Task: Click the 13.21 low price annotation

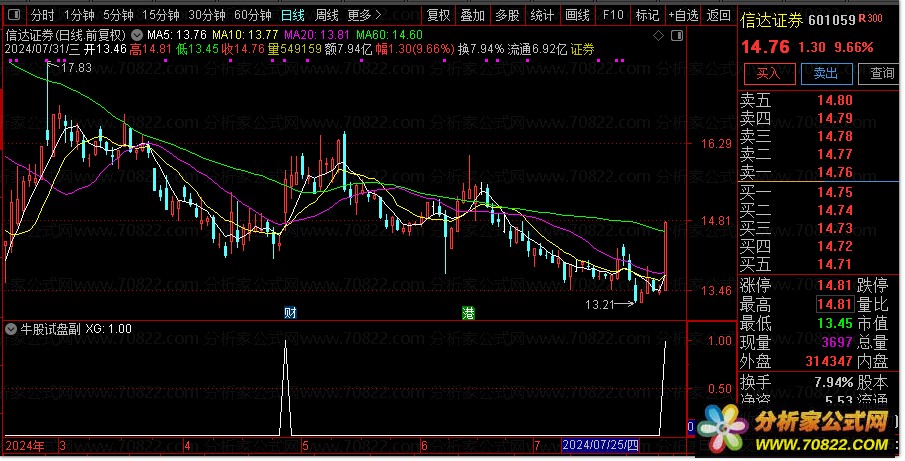Action: tap(600, 304)
